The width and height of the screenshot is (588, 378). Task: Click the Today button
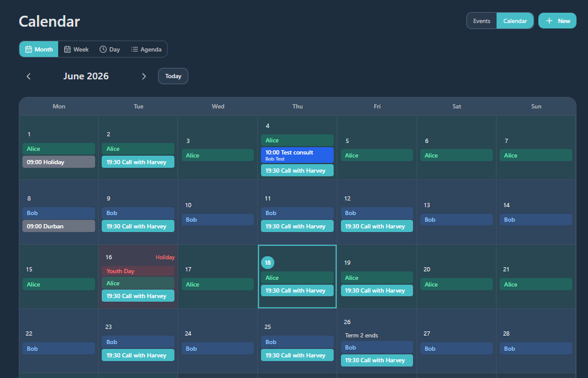[x=173, y=76]
